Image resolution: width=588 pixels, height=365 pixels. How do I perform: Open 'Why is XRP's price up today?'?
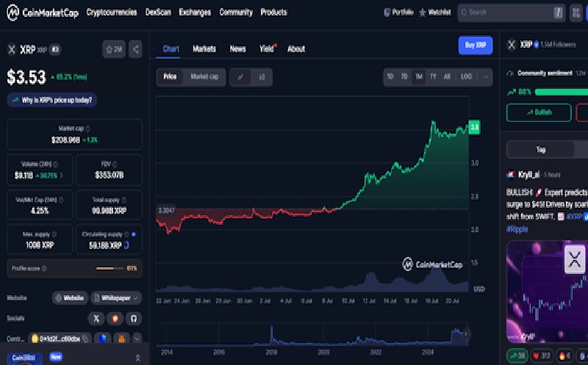click(x=51, y=100)
